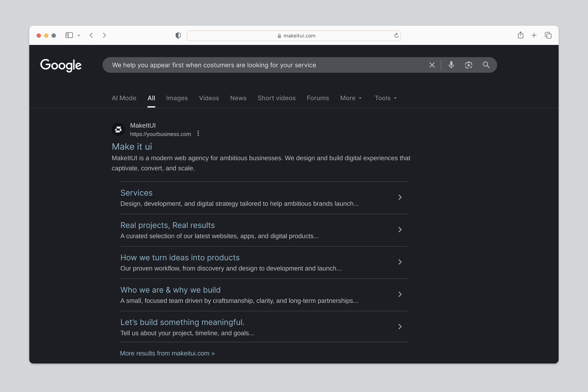Select the AI Mode tab
This screenshot has width=588, height=392.
coord(124,98)
